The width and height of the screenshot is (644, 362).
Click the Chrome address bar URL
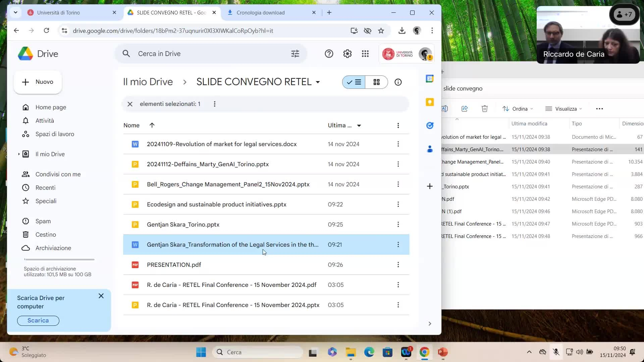pos(173,31)
